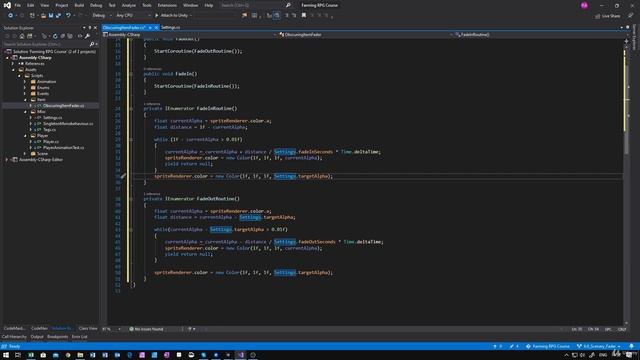
Task: Open the Edit menu
Action: (x=31, y=5)
